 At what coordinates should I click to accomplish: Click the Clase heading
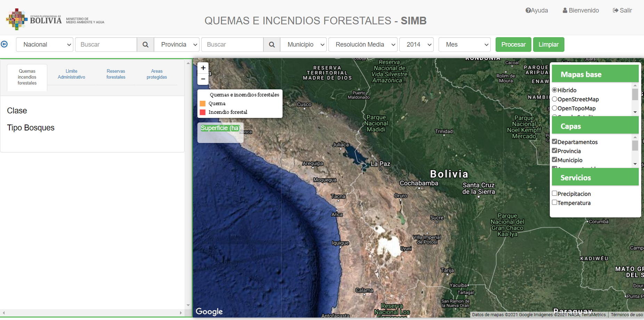17,111
